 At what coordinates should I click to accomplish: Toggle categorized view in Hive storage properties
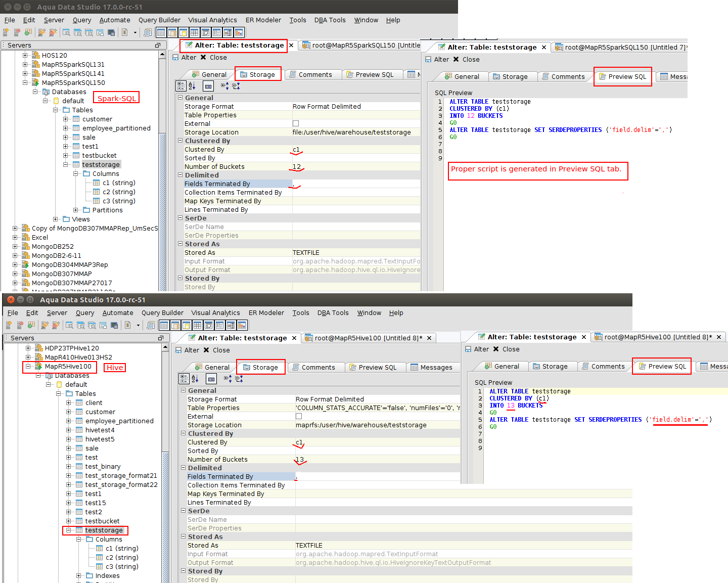(x=184, y=379)
